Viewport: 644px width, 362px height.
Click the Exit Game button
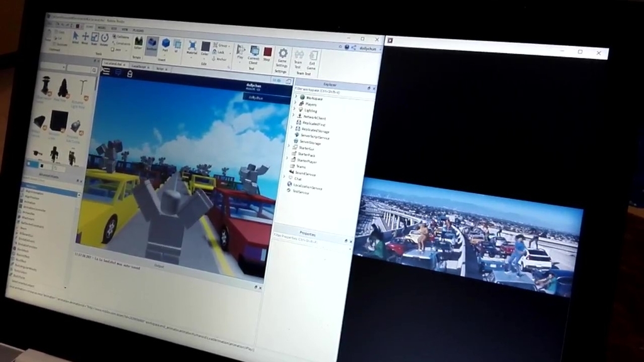pos(312,60)
